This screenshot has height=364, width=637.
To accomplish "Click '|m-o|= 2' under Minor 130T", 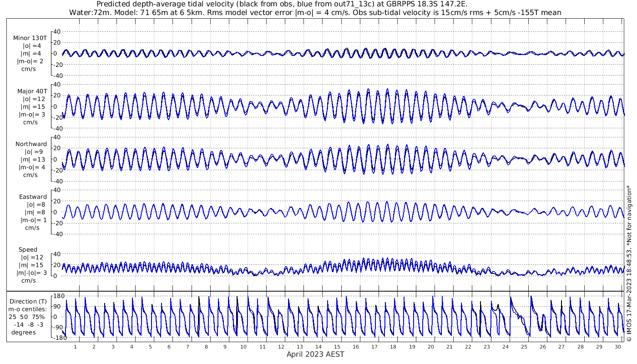I will (x=30, y=61).
